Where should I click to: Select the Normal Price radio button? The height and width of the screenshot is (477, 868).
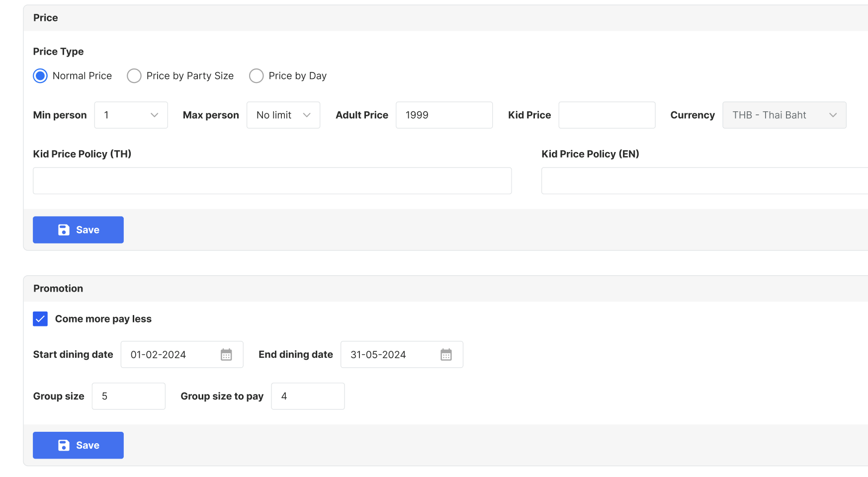coord(40,76)
